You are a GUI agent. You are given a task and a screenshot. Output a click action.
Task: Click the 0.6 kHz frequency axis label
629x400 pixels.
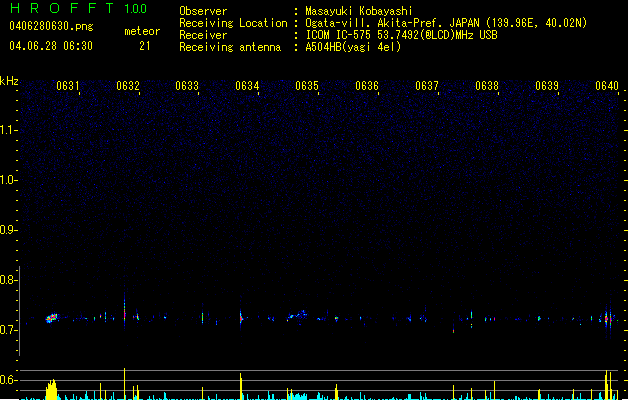(x=8, y=380)
